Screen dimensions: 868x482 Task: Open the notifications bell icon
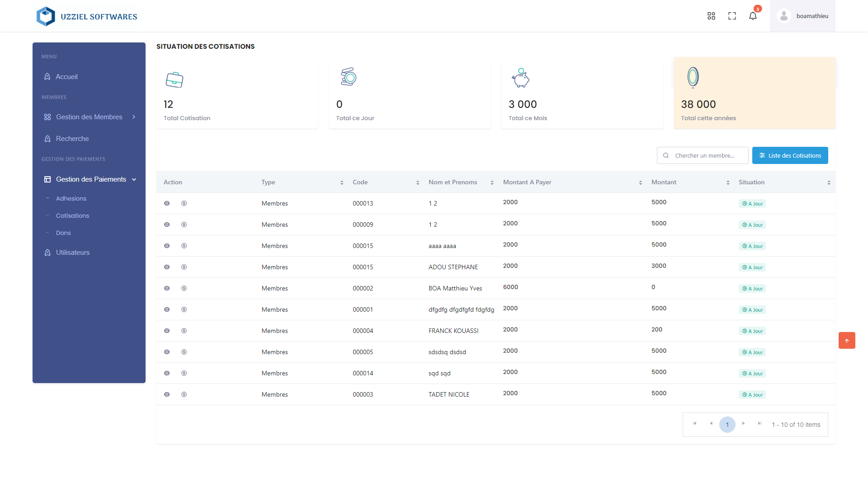pyautogui.click(x=753, y=16)
